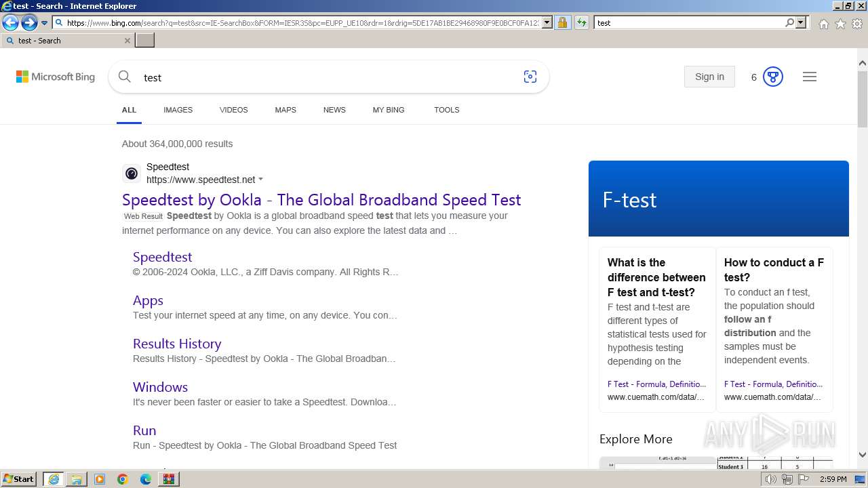Screen dimensions: 868x488
Task: Click the security lock icon in address bar
Action: [x=562, y=22]
